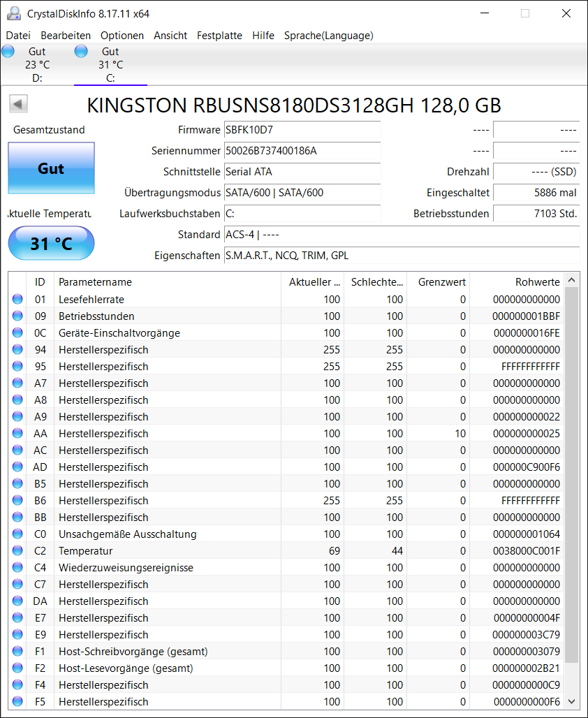The image size is (588, 718).
Task: Open the Bearbeiten menu
Action: click(x=66, y=35)
